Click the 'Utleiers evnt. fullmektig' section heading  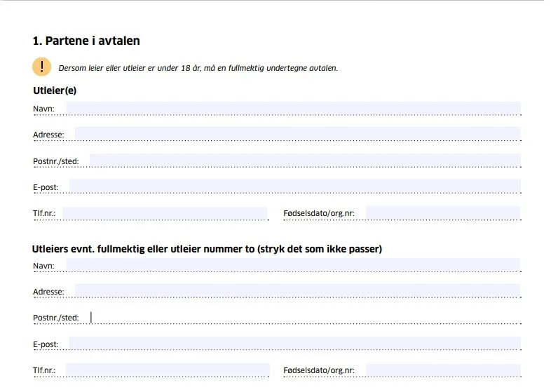[x=207, y=249]
